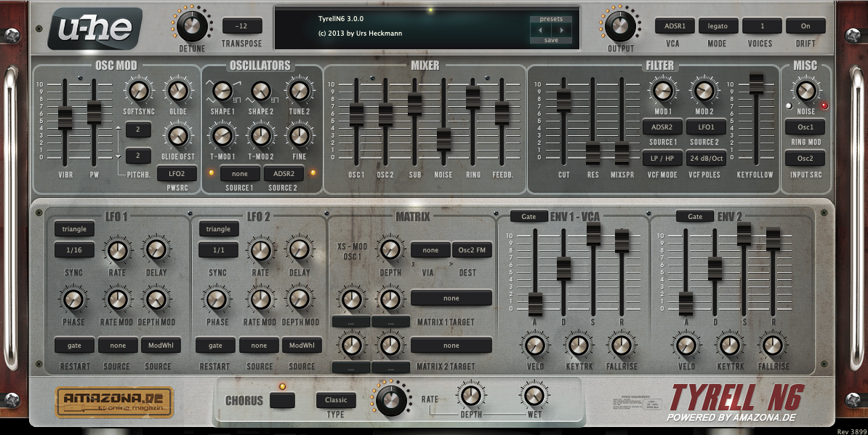This screenshot has height=435, width=868.
Task: Open the Chorus Type Classic selector
Action: click(x=336, y=400)
